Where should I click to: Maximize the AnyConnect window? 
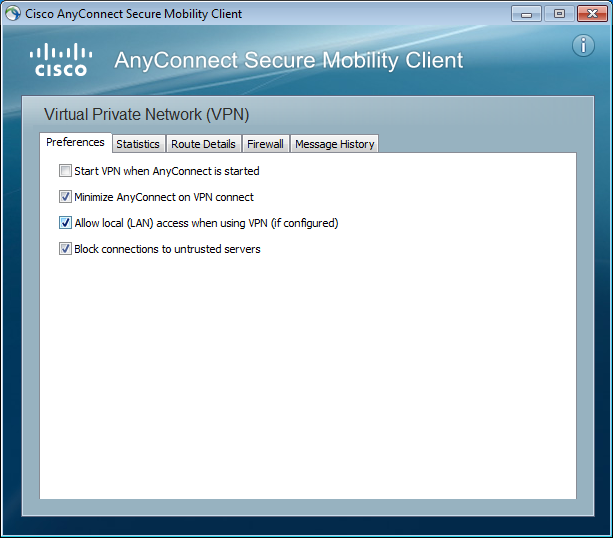point(559,14)
